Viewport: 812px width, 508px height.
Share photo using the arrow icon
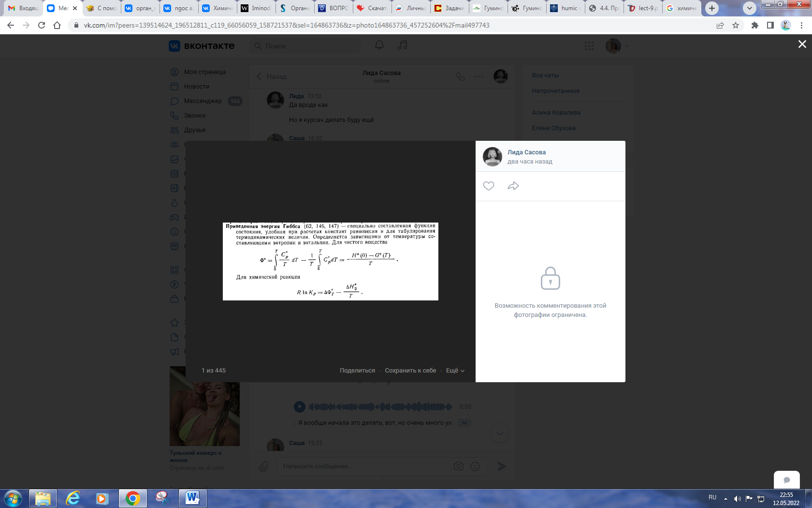[513, 186]
